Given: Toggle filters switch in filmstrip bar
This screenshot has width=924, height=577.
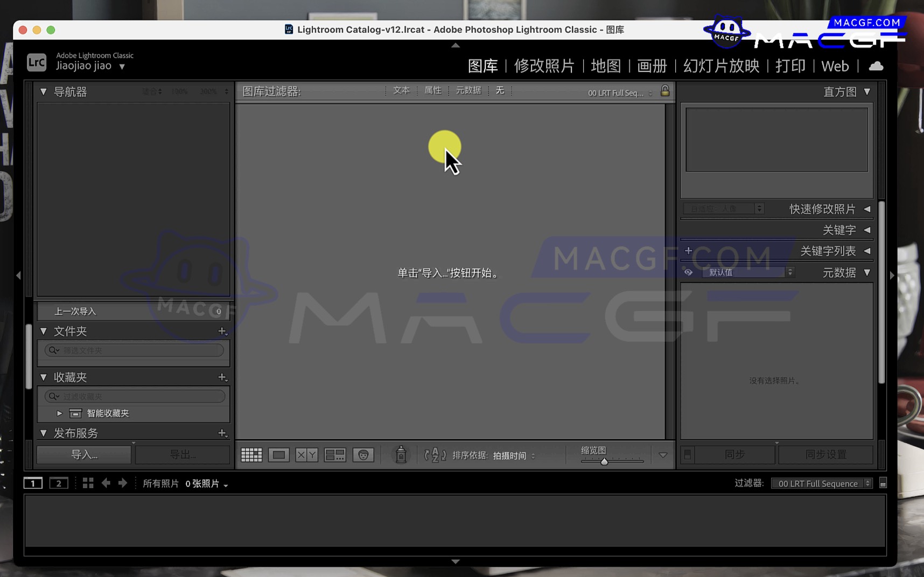Looking at the screenshot, I should 883,483.
